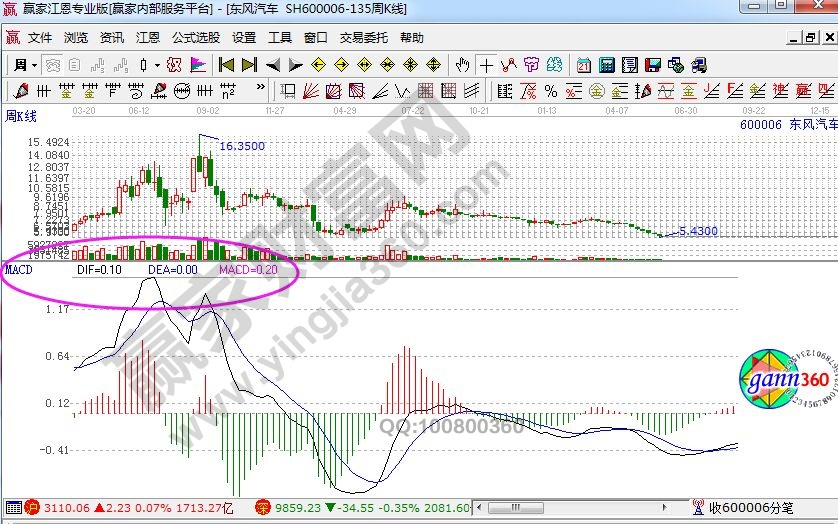This screenshot has width=838, height=524.
Task: Open the 交易委托 menu
Action: 363,37
